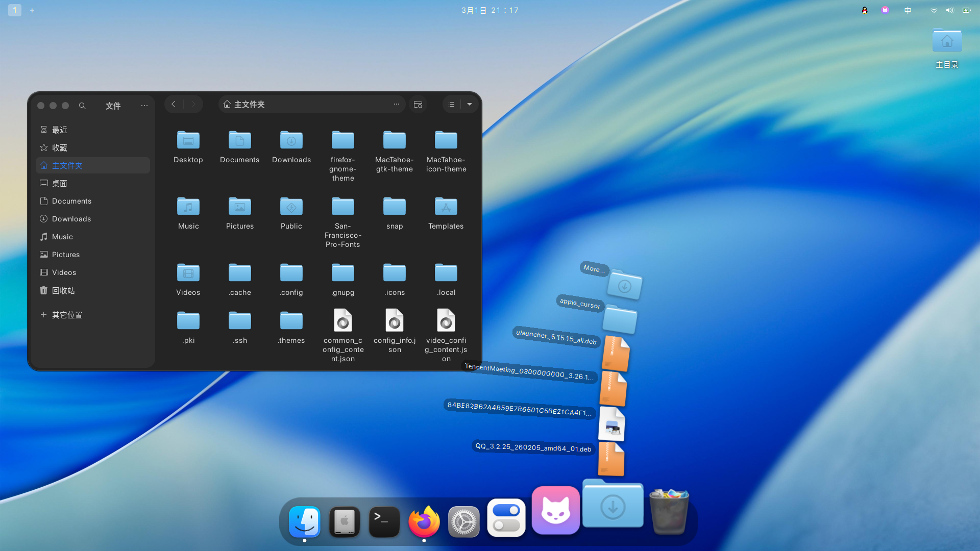
Task: Switch to list view layout
Action: coord(451,104)
